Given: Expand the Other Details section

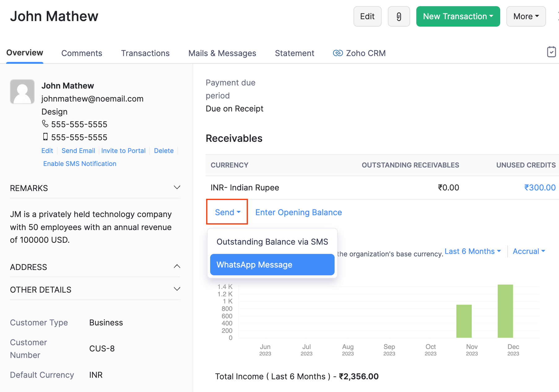Looking at the screenshot, I should 177,289.
